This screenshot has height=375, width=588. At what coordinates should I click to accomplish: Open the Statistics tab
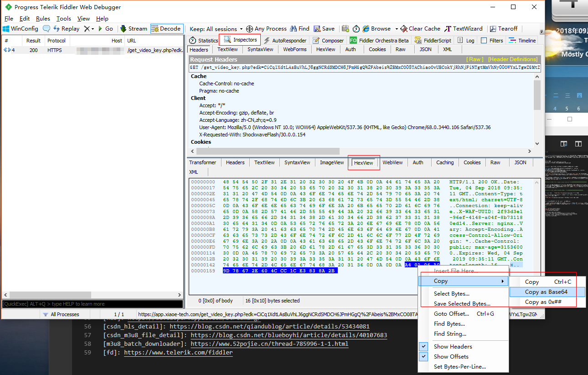204,40
